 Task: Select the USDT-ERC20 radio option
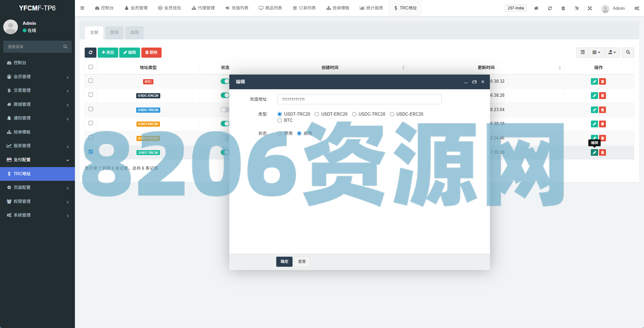(317, 114)
